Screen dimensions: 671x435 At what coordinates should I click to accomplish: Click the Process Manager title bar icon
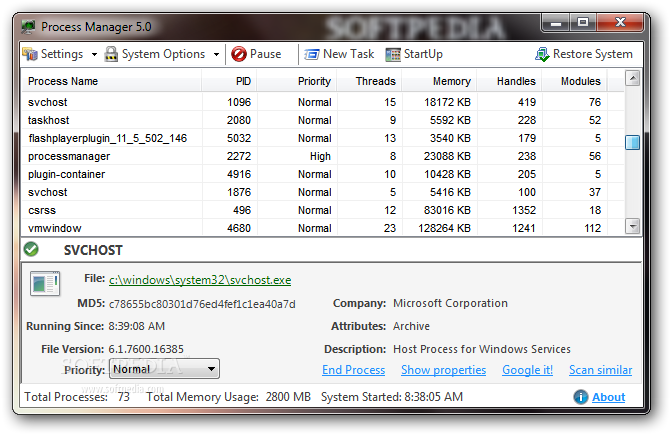click(x=28, y=27)
